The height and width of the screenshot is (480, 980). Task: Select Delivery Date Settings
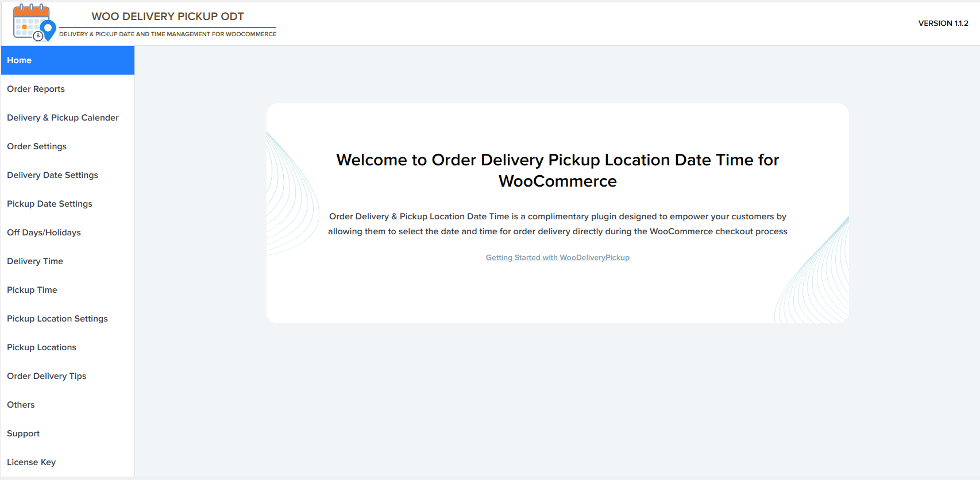point(52,175)
